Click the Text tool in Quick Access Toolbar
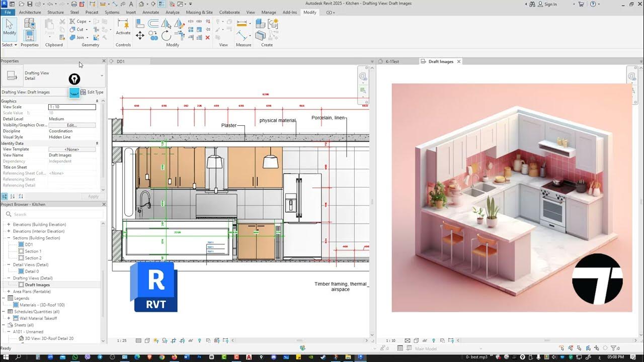Screen dimensions: 644x362 point(131,4)
